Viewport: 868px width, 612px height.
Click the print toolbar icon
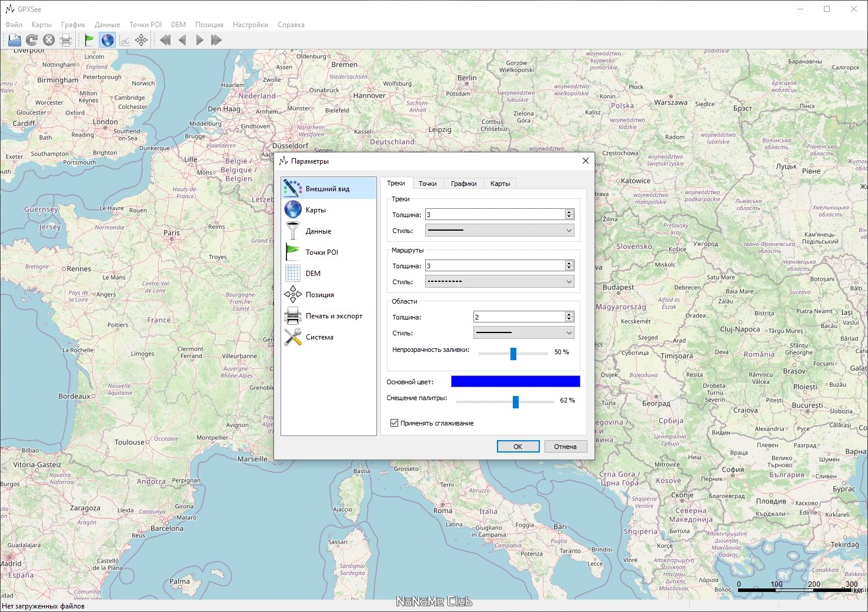coord(66,40)
